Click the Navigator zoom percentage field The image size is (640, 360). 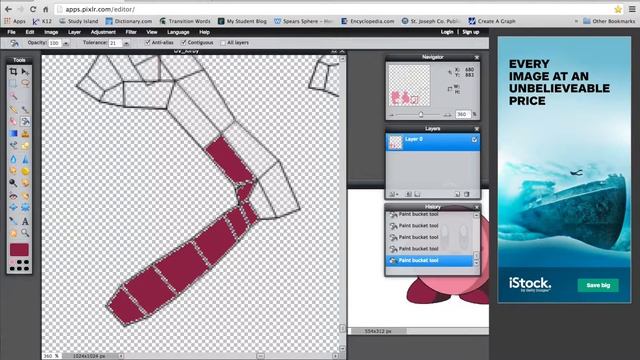462,114
